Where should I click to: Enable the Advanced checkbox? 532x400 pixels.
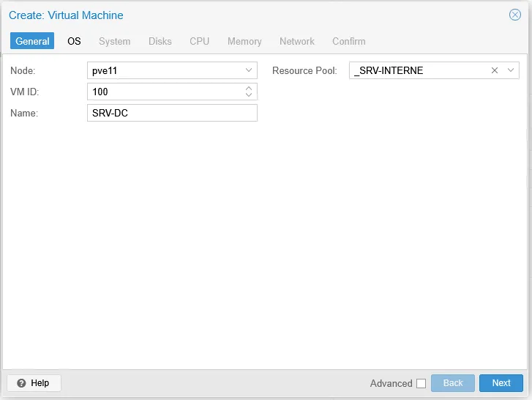(421, 383)
